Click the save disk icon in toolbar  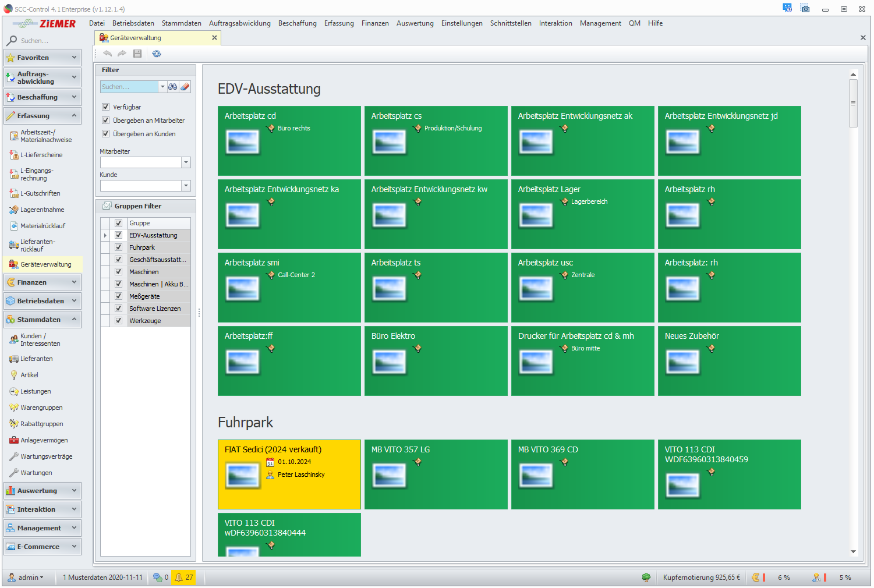pos(137,54)
